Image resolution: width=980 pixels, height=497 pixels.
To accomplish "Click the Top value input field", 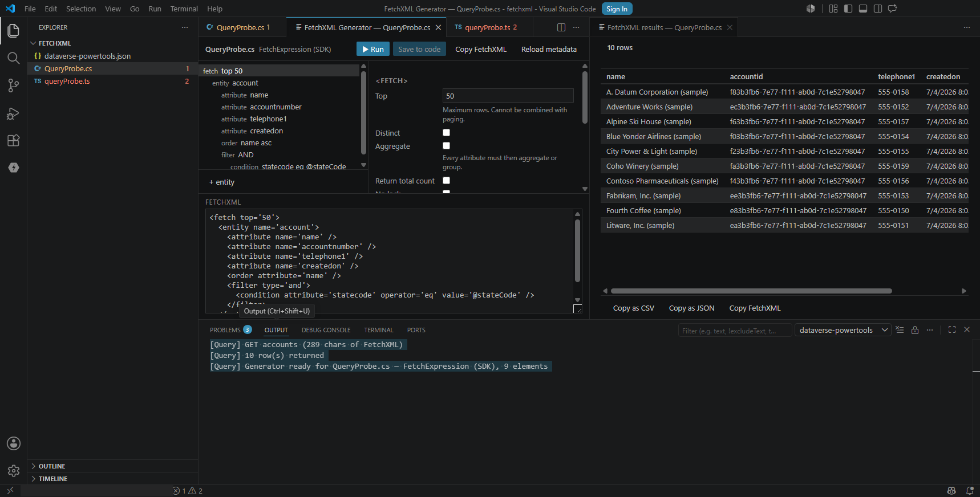I will pos(508,96).
